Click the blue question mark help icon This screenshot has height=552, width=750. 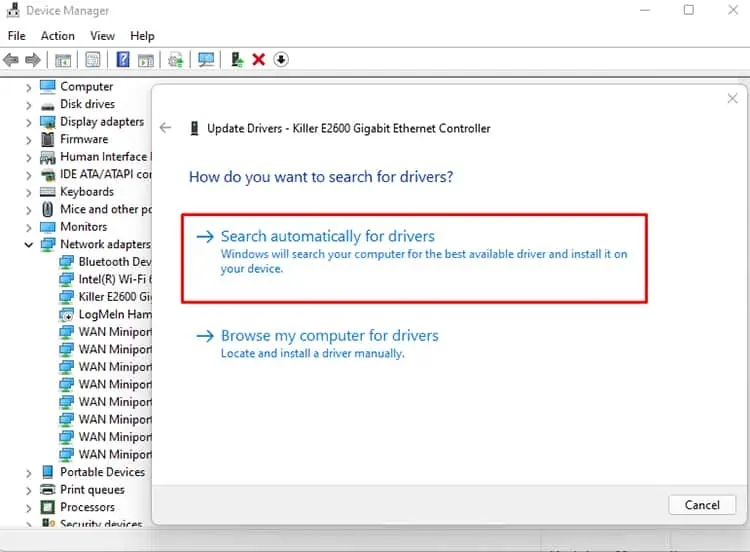click(x=123, y=60)
